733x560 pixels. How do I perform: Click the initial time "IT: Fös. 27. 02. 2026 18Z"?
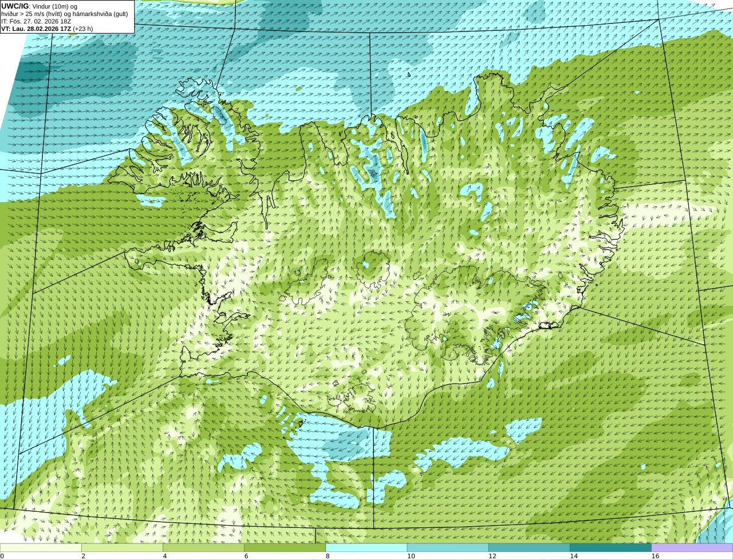[x=36, y=21]
